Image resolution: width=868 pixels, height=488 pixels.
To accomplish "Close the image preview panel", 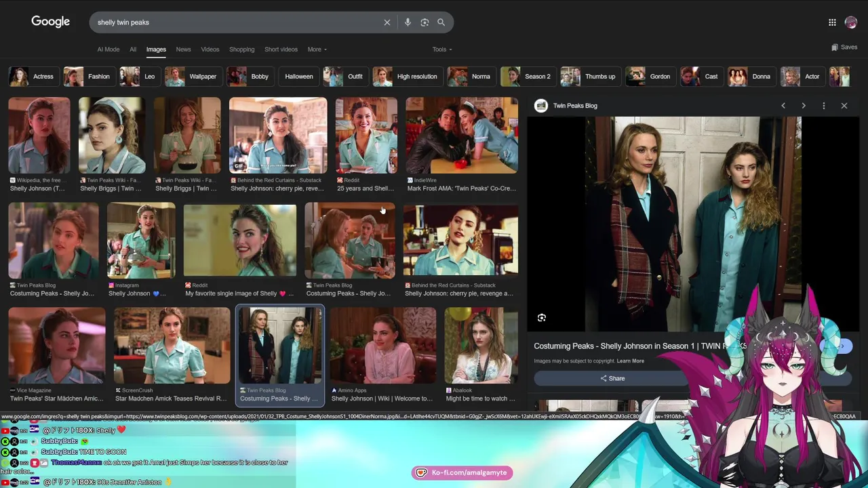I will pyautogui.click(x=844, y=106).
